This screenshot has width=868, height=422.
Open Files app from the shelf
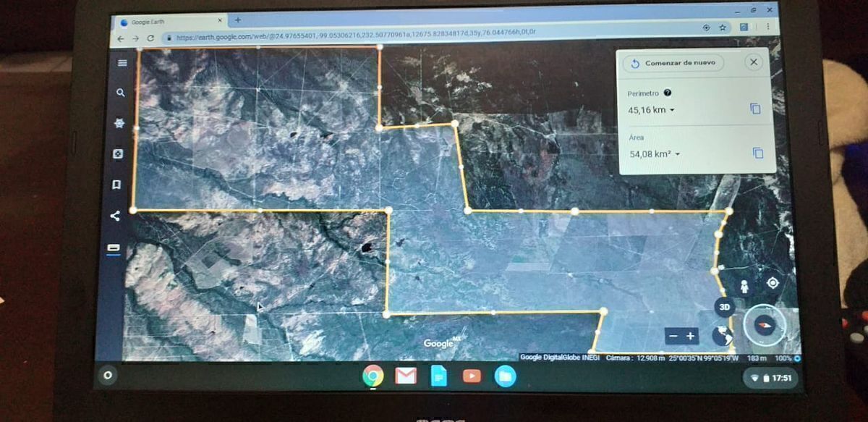505,376
